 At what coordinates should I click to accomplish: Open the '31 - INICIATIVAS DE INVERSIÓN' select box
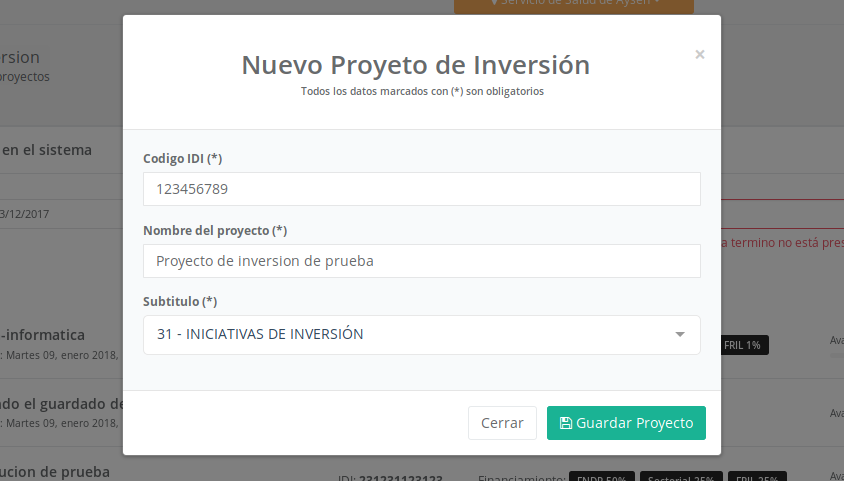420,335
